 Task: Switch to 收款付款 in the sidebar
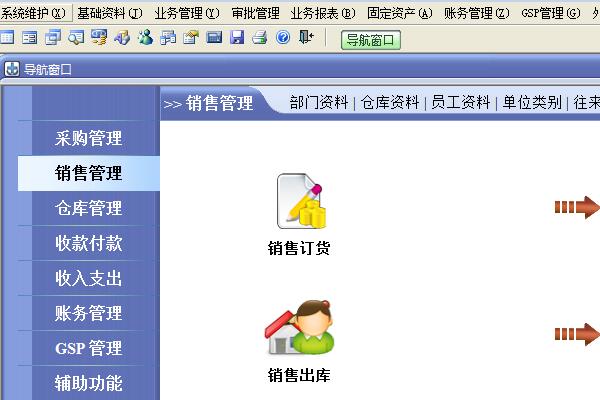click(x=88, y=243)
